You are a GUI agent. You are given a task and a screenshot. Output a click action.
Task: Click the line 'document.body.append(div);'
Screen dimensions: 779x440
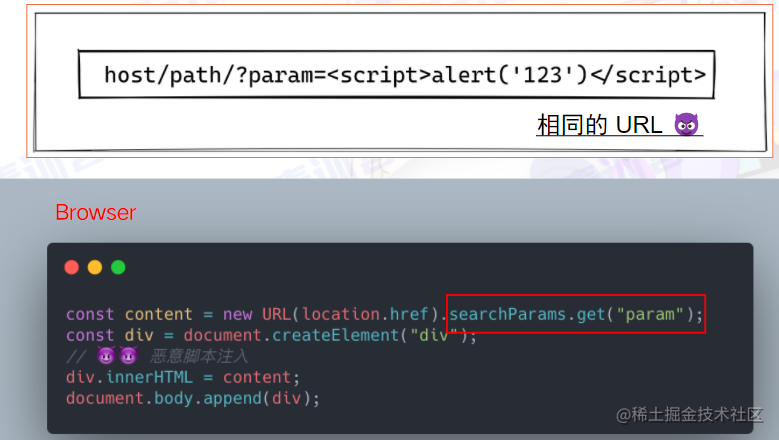pos(193,398)
